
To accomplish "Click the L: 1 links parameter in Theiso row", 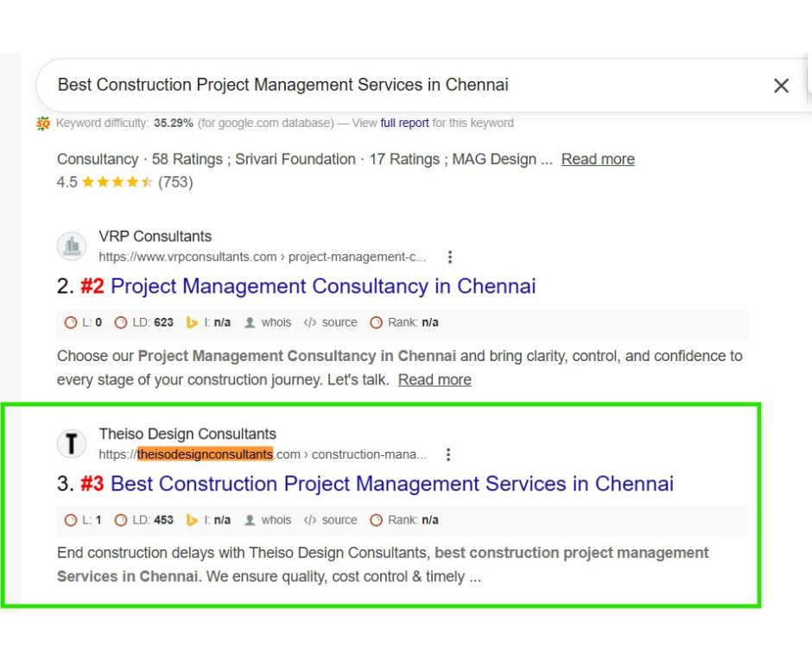I will click(84, 520).
